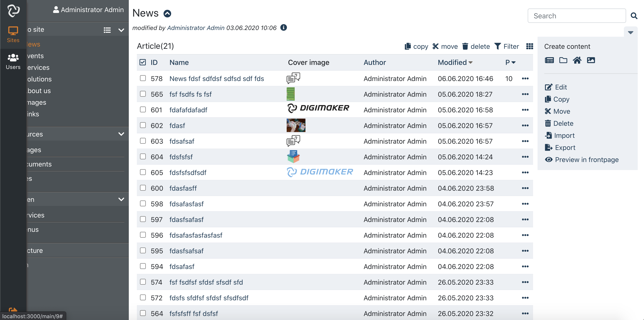Click the house icon under Create content
Viewport: 644px width, 320px height.
577,60
